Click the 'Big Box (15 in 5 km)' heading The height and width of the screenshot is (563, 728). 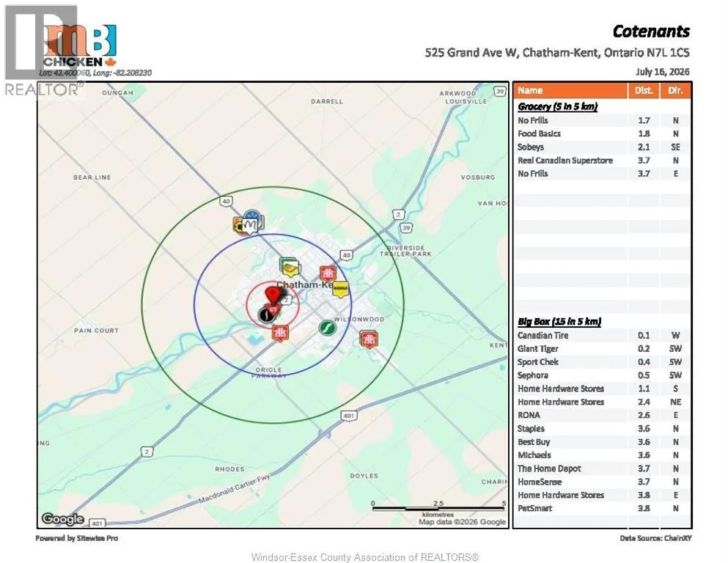tap(559, 322)
